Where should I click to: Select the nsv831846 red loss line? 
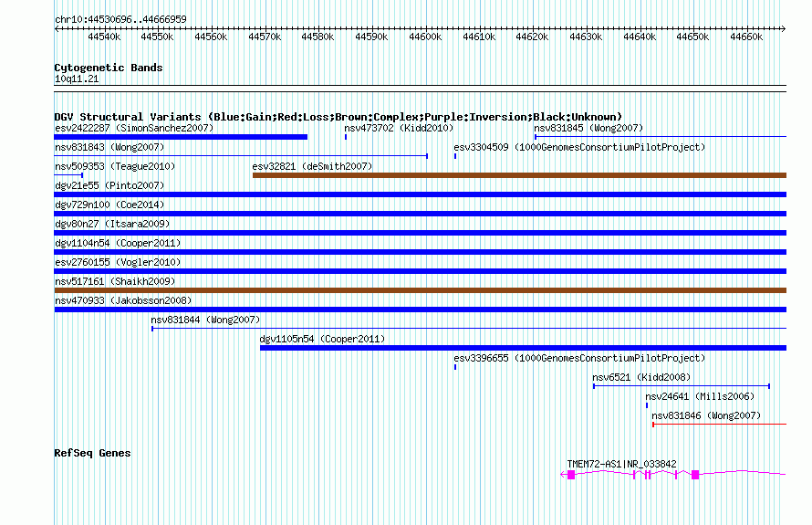coord(719,425)
